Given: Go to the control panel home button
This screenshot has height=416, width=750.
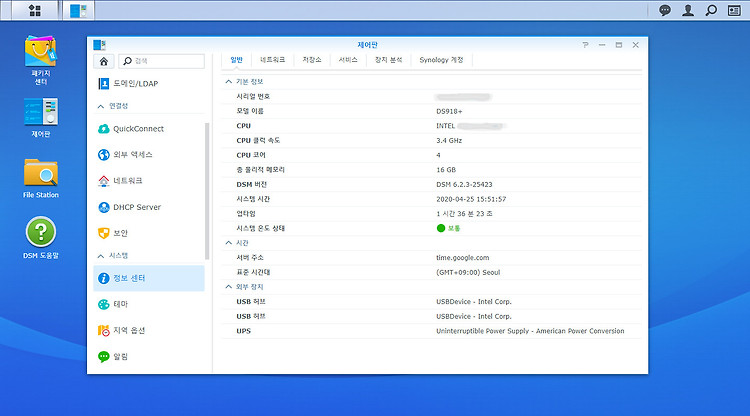Looking at the screenshot, I should point(104,61).
